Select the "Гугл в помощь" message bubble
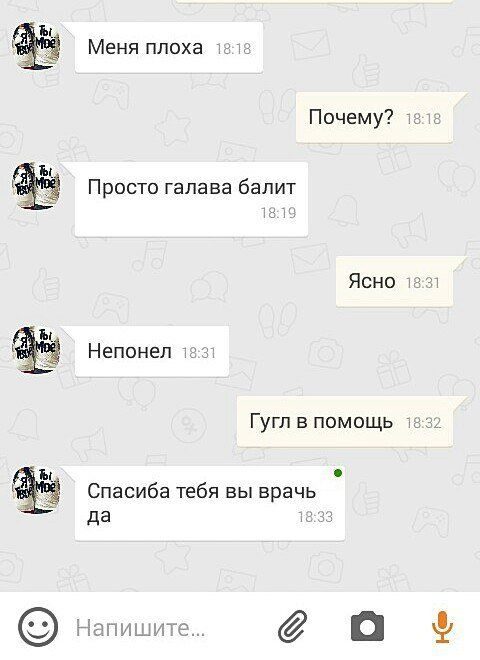The image size is (480, 660). [345, 421]
